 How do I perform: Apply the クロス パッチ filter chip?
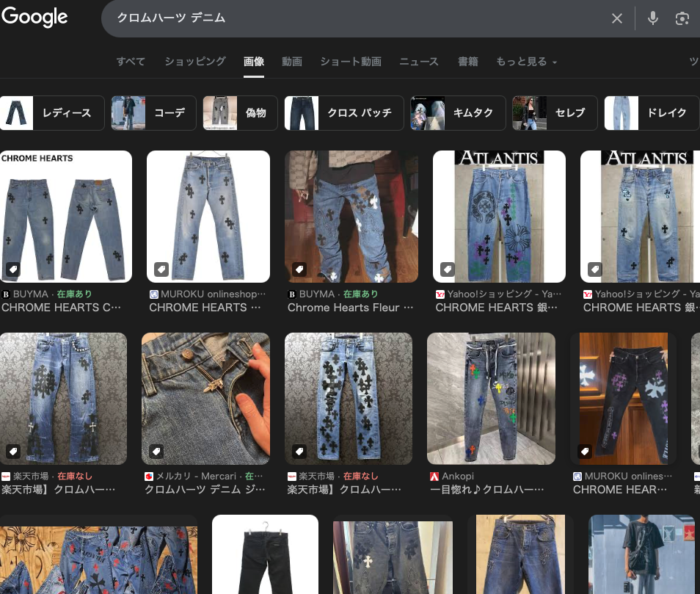point(344,113)
